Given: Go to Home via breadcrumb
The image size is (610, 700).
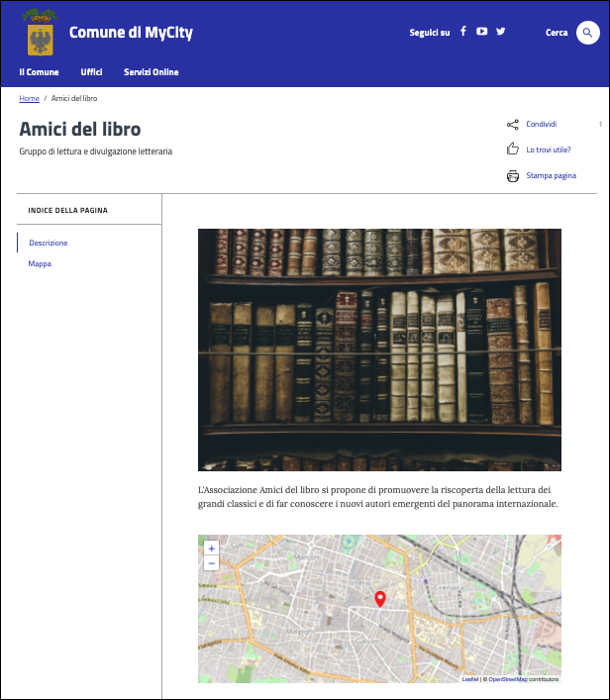Looking at the screenshot, I should [29, 99].
